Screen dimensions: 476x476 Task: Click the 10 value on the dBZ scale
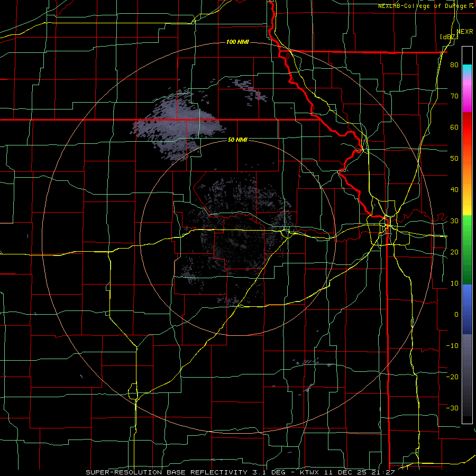(454, 283)
